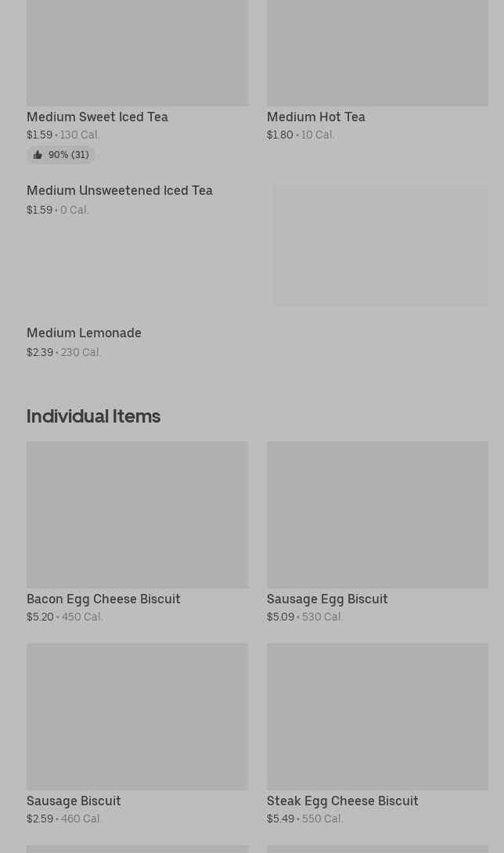The image size is (504, 853).
Task: Open Medium Sweet Iced Tea item
Action: pyautogui.click(x=97, y=117)
